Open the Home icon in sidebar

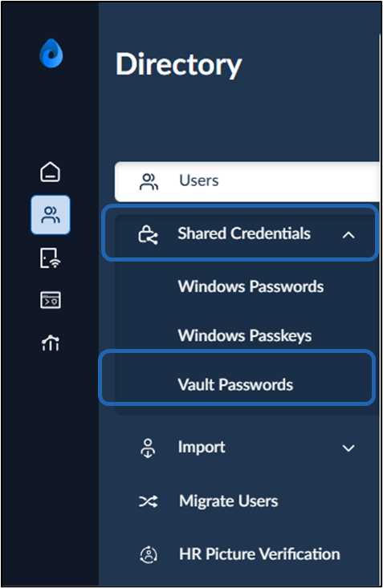[x=51, y=172]
